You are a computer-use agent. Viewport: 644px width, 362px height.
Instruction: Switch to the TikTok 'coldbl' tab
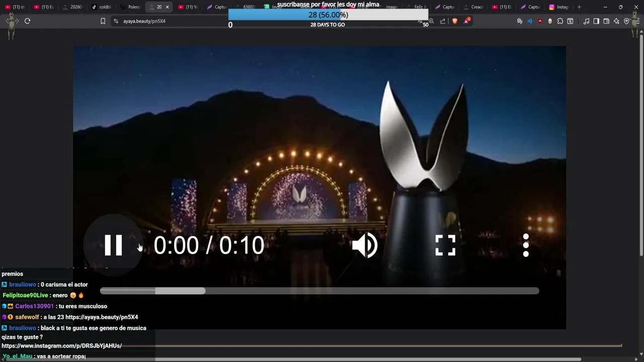(103, 7)
